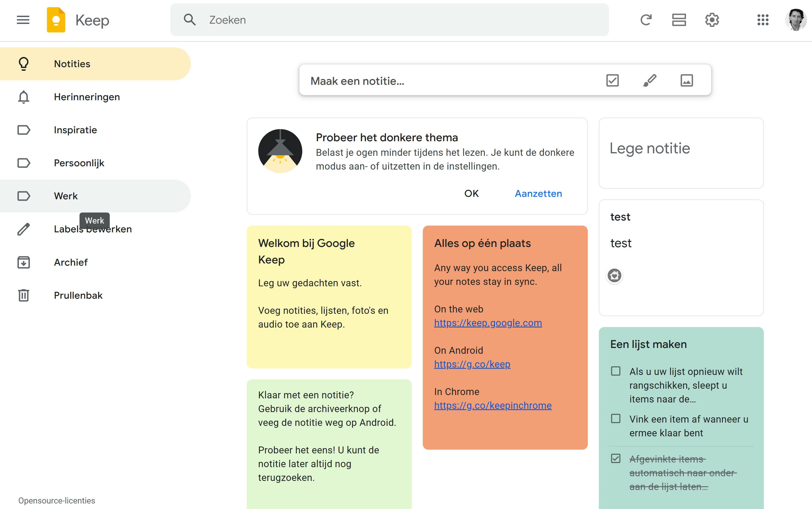Image resolution: width=812 pixels, height=509 pixels.
Task: Switch to list view layout icon
Action: click(679, 20)
